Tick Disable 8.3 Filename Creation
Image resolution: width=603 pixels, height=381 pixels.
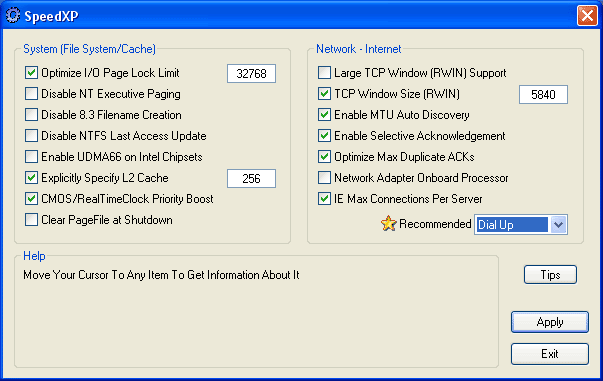31,115
